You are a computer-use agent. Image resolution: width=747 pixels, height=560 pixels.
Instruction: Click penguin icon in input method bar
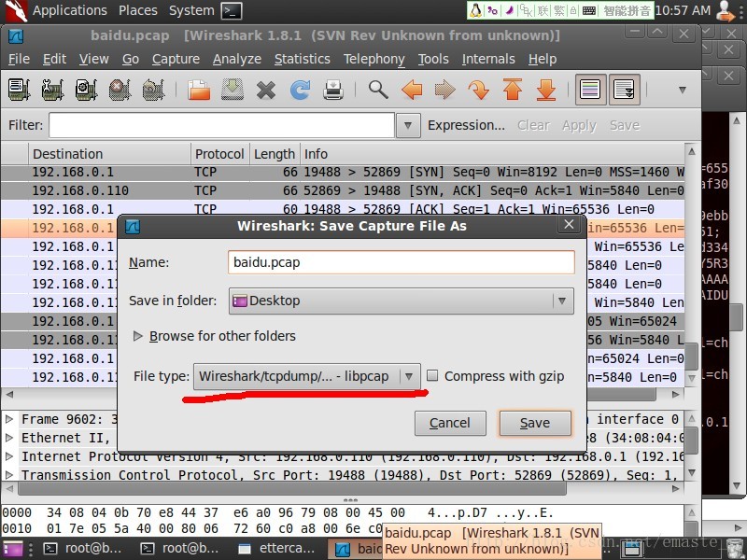[475, 10]
